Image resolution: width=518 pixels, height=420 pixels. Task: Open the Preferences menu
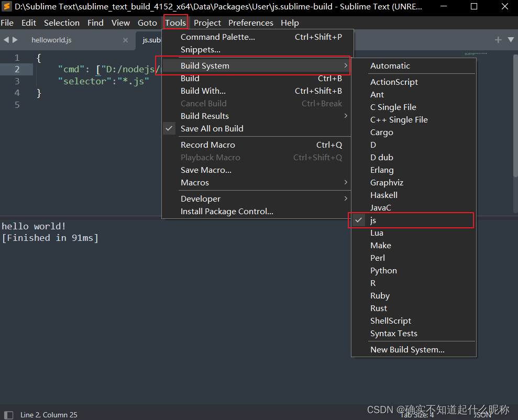[x=251, y=23]
